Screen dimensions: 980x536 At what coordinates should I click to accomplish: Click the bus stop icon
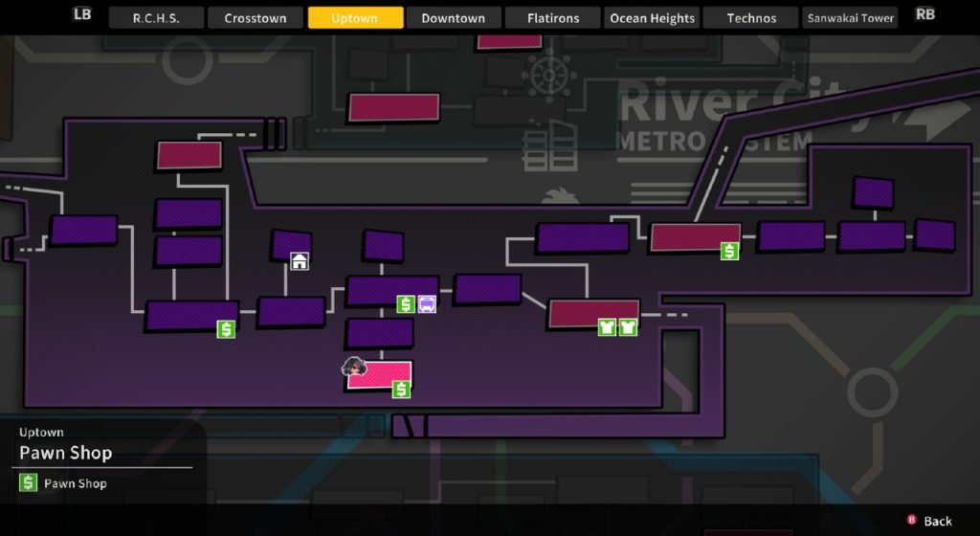[x=427, y=304]
